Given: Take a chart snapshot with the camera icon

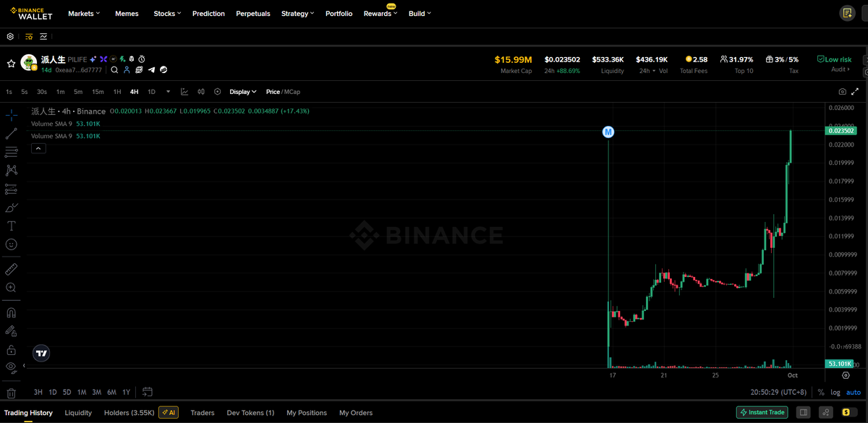Looking at the screenshot, I should click(x=843, y=92).
